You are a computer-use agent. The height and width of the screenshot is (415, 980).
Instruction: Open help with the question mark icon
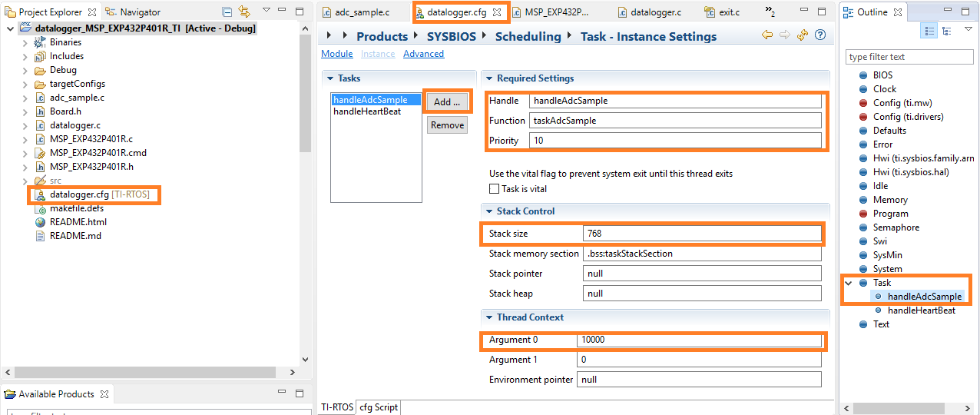tap(820, 35)
